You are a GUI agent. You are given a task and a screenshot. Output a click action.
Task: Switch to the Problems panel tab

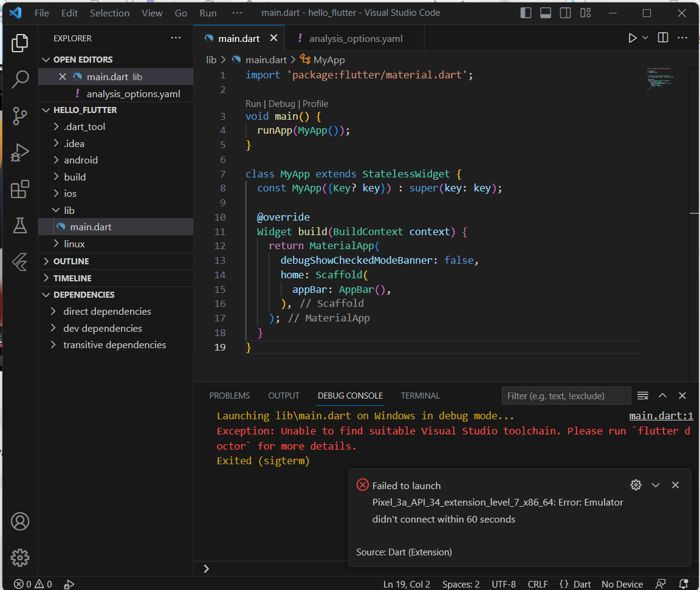pyautogui.click(x=230, y=396)
